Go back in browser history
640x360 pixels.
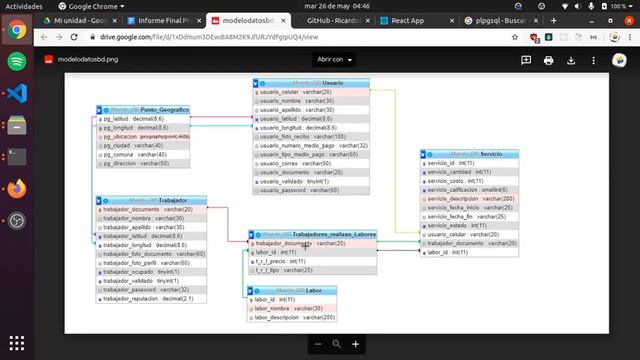click(x=44, y=37)
